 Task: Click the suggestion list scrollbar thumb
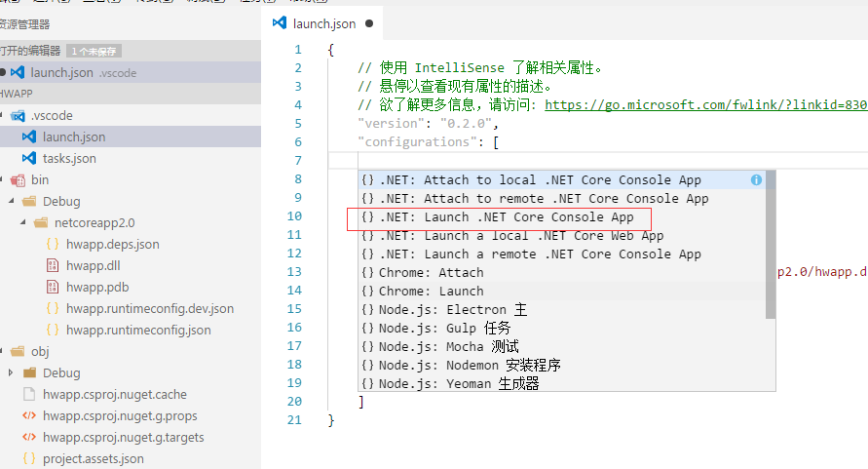point(771,245)
